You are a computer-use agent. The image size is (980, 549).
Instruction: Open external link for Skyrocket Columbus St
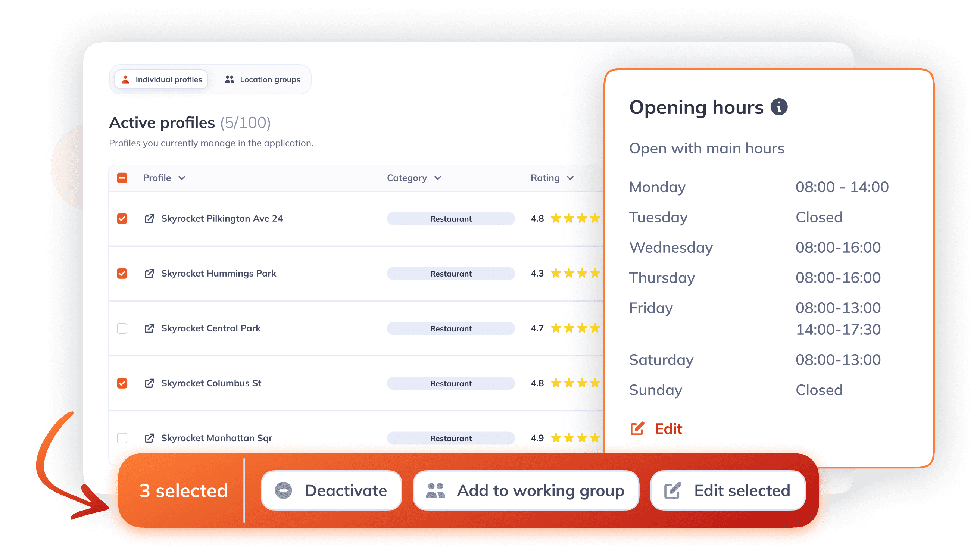(x=149, y=383)
